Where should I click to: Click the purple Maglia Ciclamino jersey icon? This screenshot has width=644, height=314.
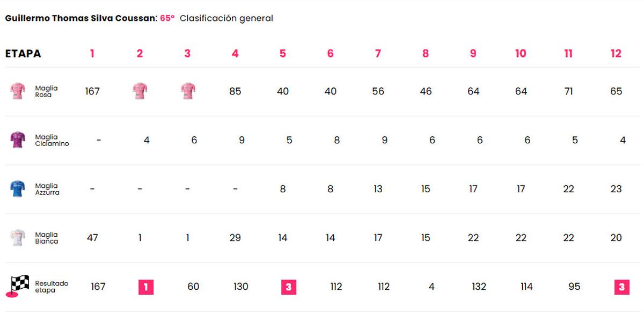click(x=18, y=140)
